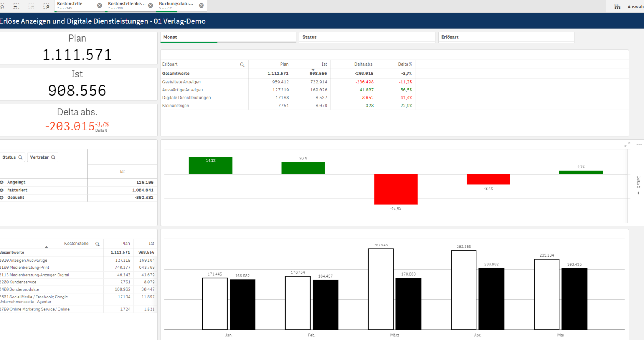Click the Gesamtwerte Delta abs. value -203.015

[363, 74]
